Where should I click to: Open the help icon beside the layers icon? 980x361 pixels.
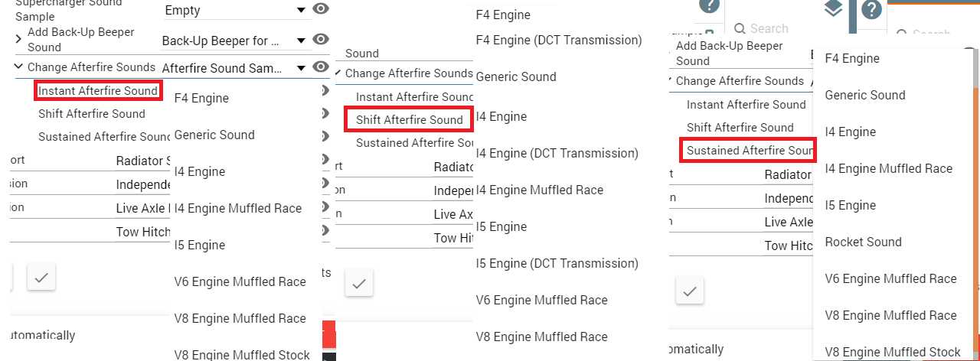coord(872,11)
